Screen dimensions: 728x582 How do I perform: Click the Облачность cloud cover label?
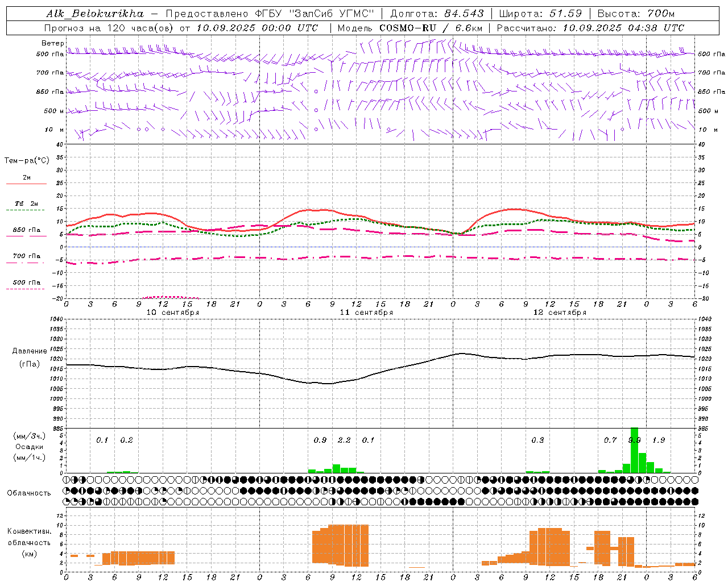pos(29,493)
